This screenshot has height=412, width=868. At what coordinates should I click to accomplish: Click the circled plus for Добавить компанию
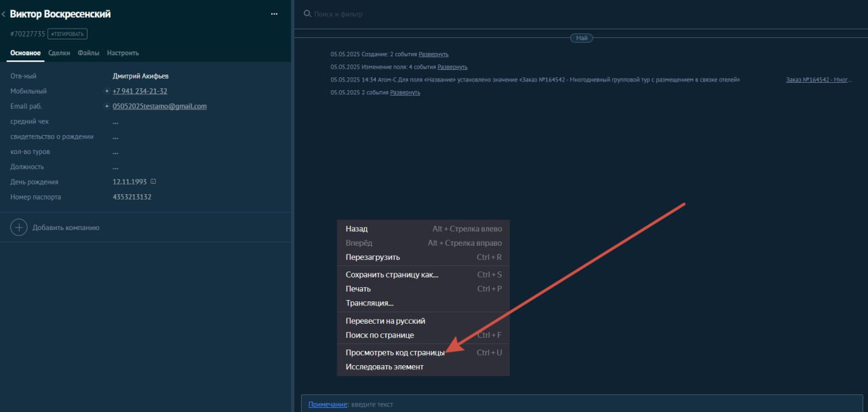[x=19, y=227]
